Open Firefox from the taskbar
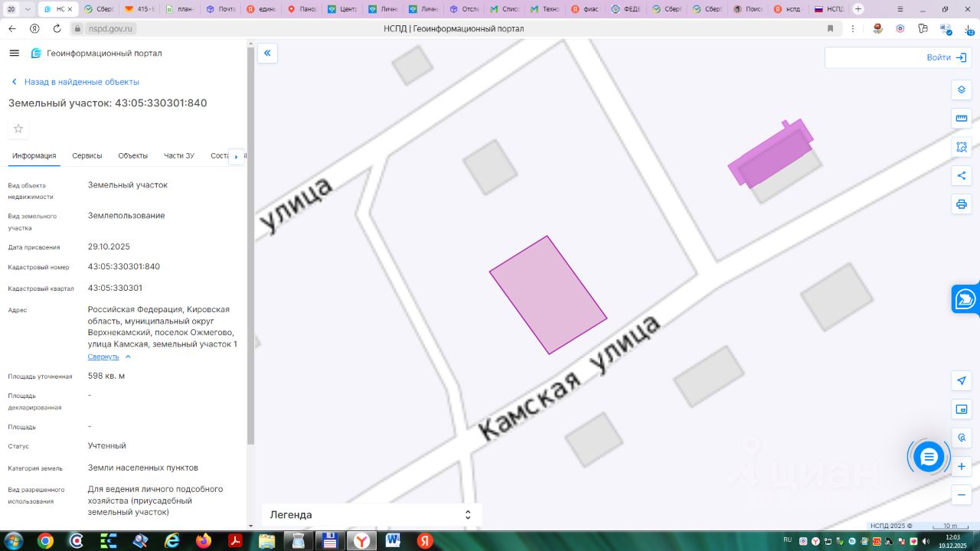Screen dimensions: 980x551 coord(203,541)
